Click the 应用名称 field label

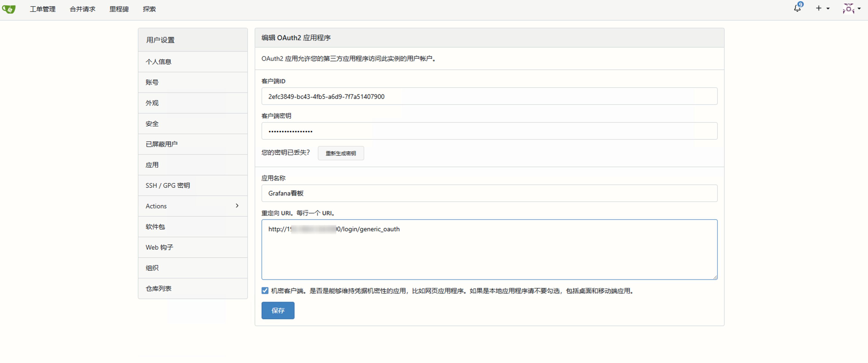tap(273, 178)
